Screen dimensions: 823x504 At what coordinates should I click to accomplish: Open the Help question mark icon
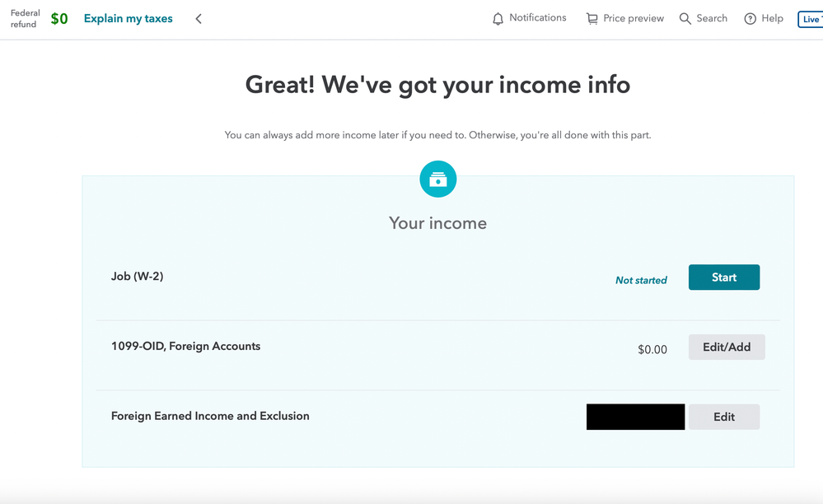[x=750, y=19]
